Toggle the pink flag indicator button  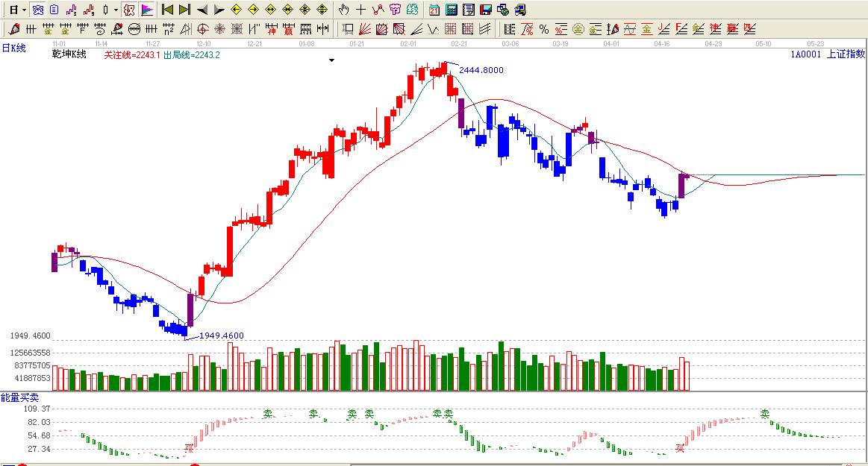point(146,10)
